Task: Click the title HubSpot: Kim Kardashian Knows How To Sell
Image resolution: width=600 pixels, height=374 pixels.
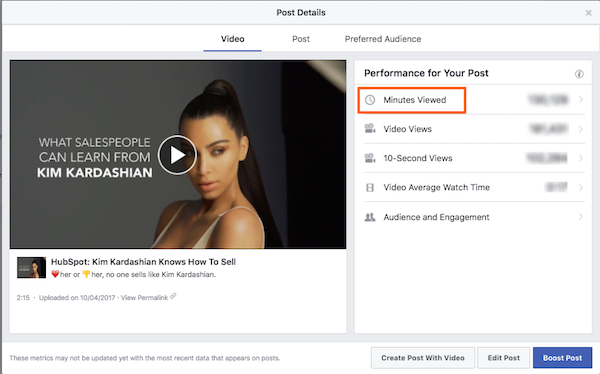Action: [x=143, y=262]
